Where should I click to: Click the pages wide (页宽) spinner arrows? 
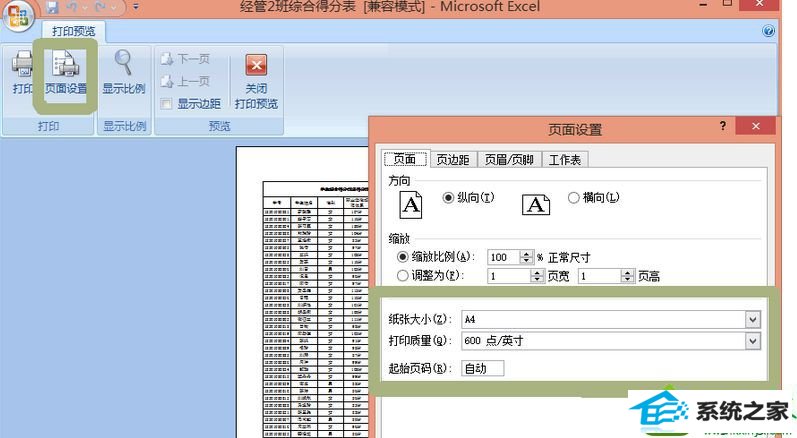pos(537,276)
